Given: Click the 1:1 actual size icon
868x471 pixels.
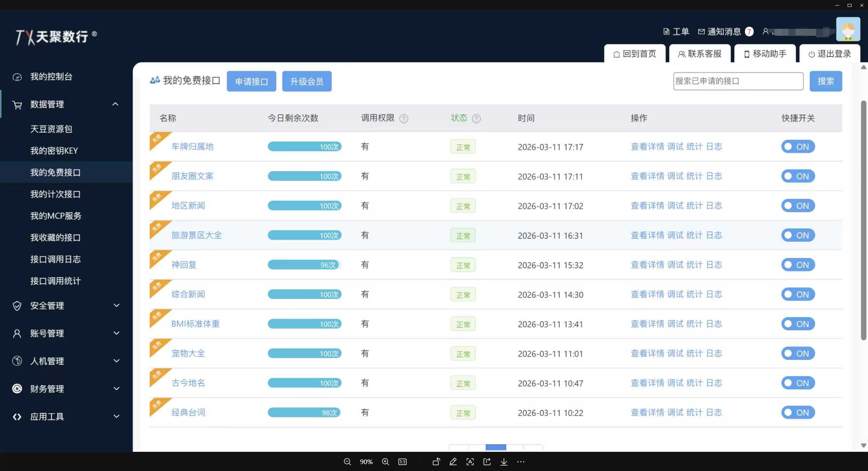Looking at the screenshot, I should pyautogui.click(x=402, y=462).
